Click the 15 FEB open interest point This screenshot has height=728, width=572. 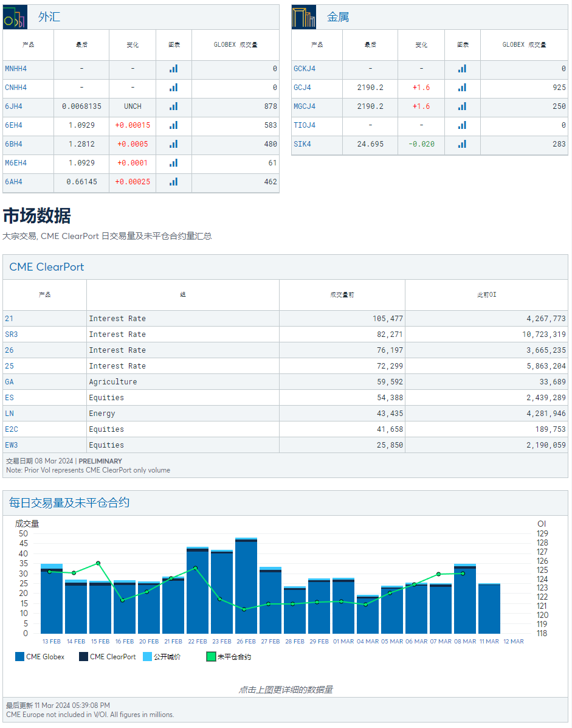[98, 563]
